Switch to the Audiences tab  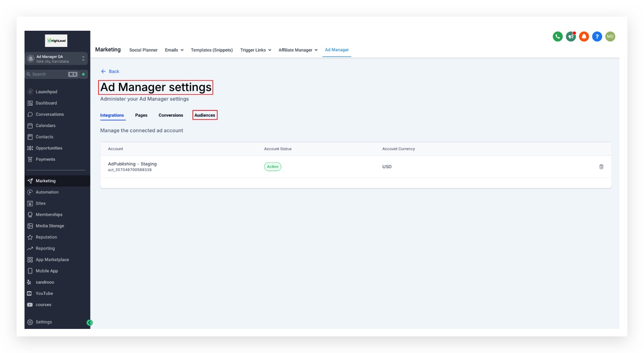pos(205,115)
